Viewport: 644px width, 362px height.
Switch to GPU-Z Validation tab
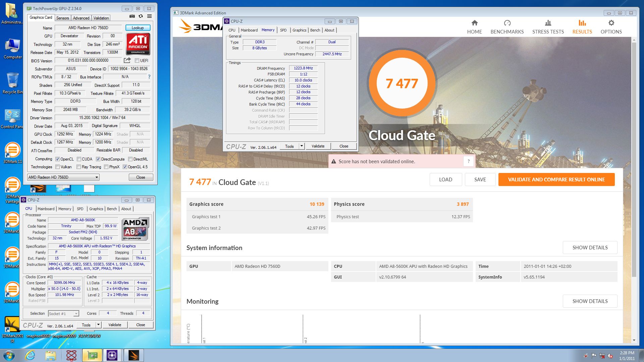[x=101, y=18]
